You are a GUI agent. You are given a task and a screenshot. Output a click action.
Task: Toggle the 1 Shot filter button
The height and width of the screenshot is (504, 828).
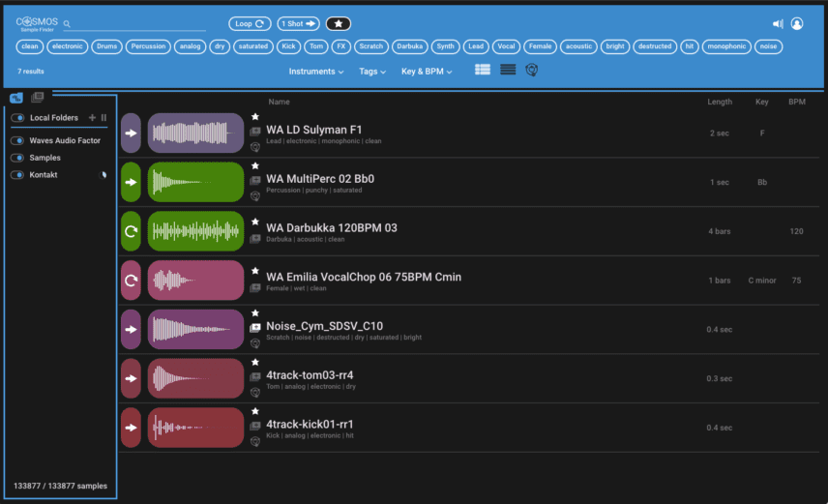[298, 24]
